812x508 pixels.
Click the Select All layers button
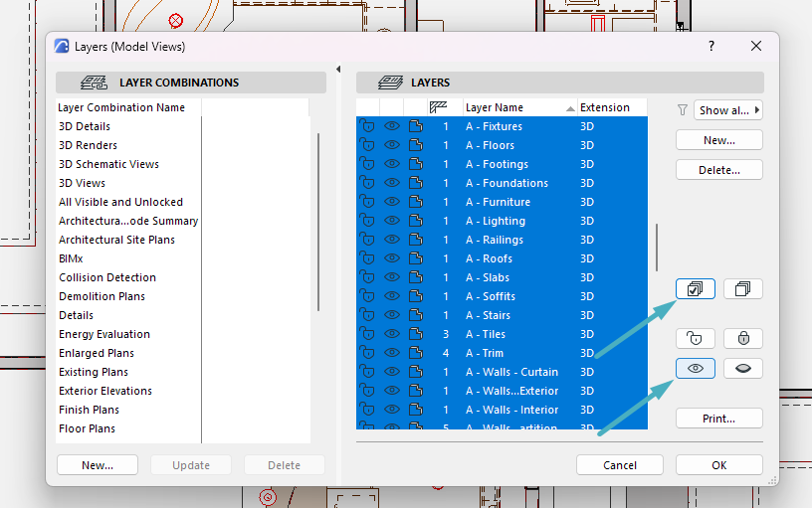[696, 289]
